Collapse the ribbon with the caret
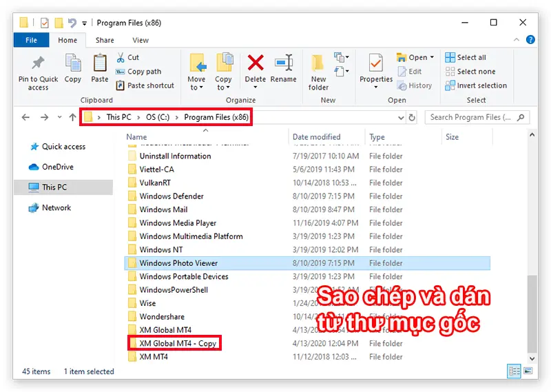Screen dimensions: 551x392 click(516, 40)
